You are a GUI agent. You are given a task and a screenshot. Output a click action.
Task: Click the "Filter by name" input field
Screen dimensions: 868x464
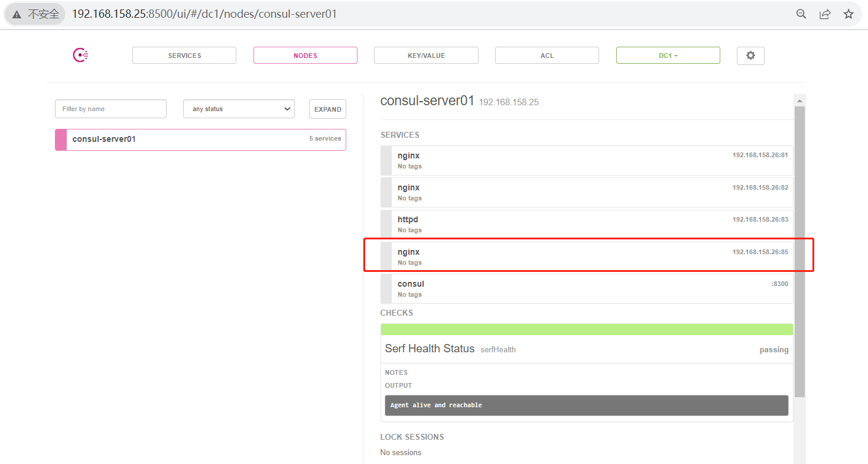[x=110, y=109]
